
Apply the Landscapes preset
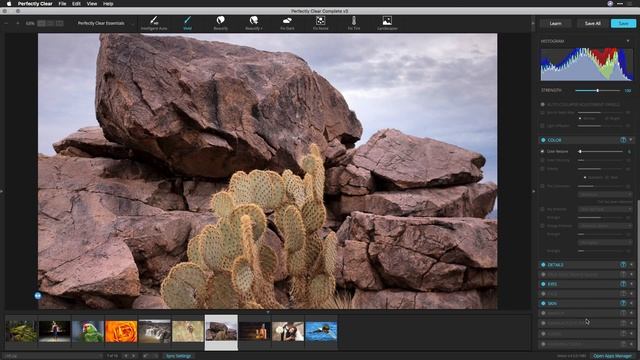(387, 23)
